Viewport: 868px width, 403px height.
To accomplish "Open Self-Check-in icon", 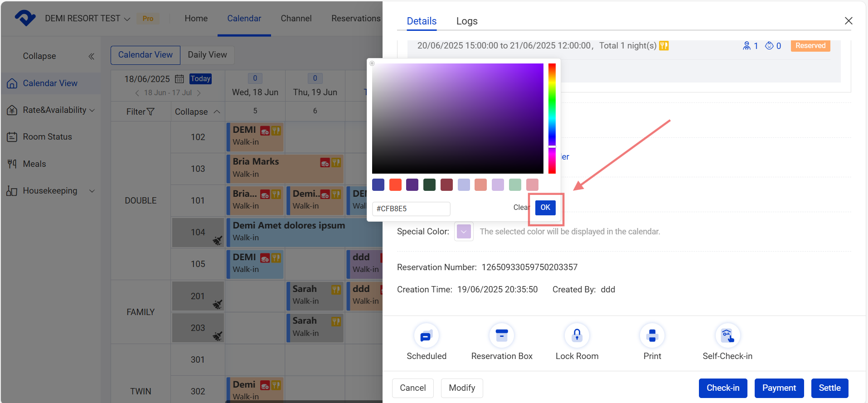I will coord(727,336).
